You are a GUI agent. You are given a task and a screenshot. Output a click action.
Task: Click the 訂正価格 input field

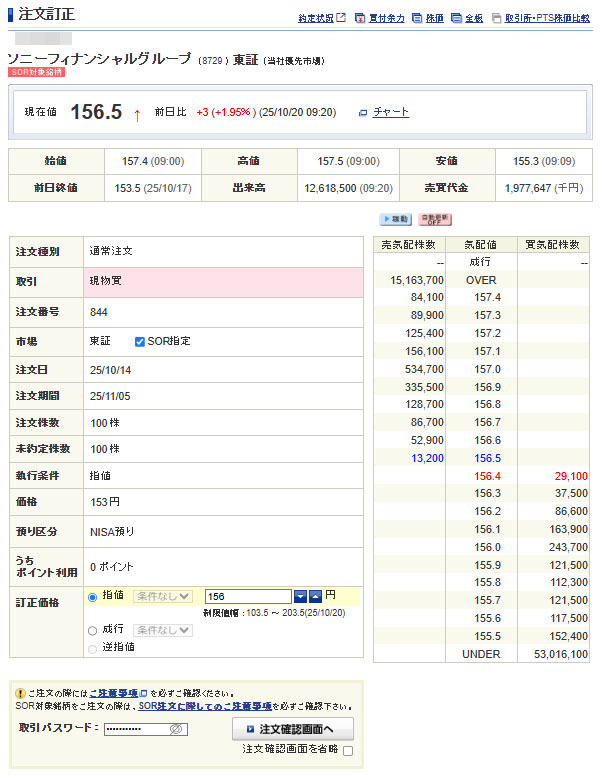point(248,596)
